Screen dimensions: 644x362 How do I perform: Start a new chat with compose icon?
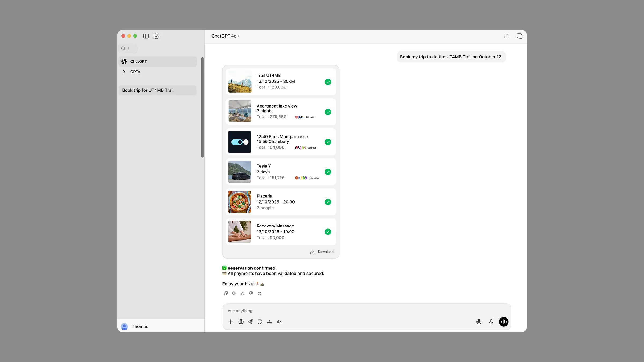156,36
